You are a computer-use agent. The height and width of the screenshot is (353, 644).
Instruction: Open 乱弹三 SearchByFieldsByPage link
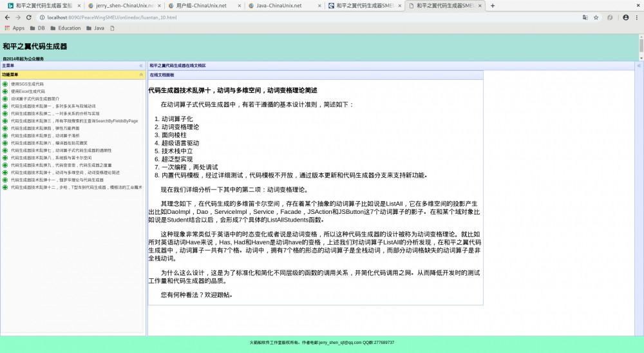(74, 121)
